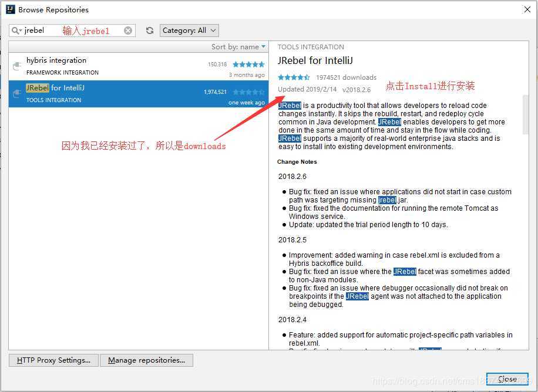The height and width of the screenshot is (392, 538).
Task: Click TOOLS INTEGRATION header in details panel
Action: pos(311,47)
